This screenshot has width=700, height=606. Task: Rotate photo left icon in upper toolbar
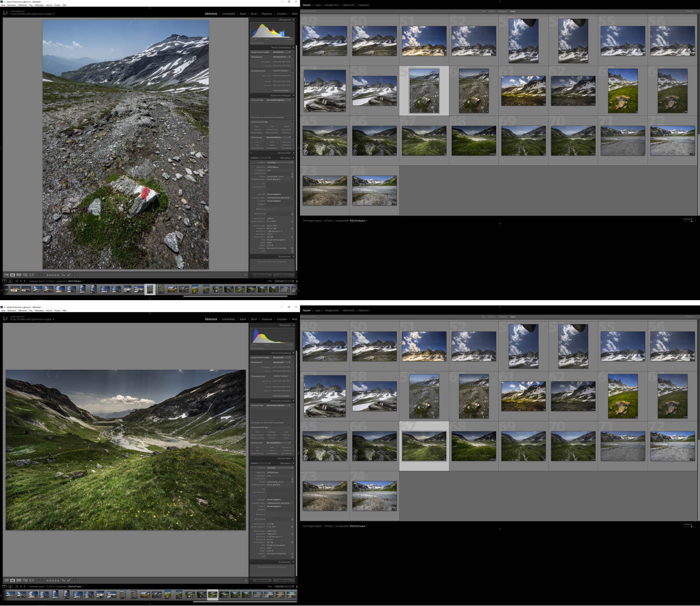[63, 275]
